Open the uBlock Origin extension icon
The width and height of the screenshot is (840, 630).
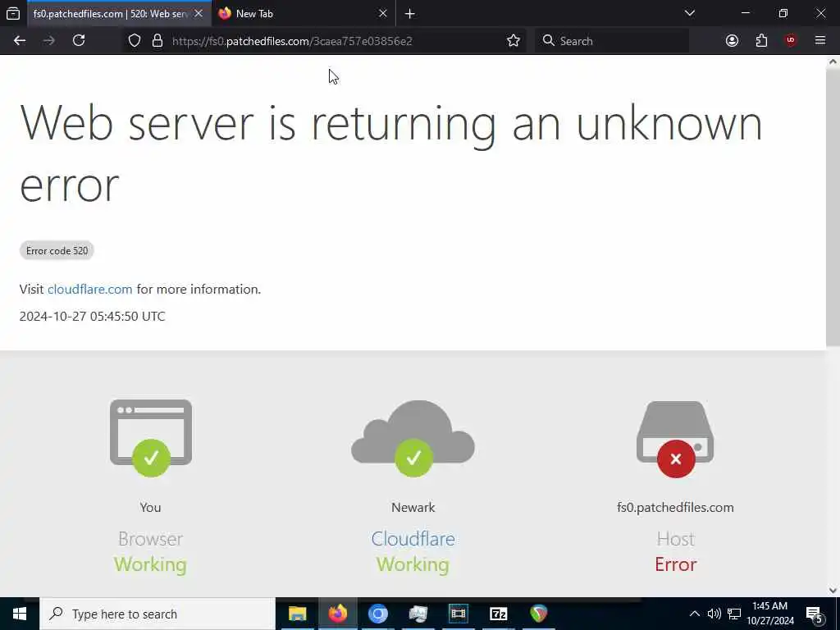click(791, 41)
